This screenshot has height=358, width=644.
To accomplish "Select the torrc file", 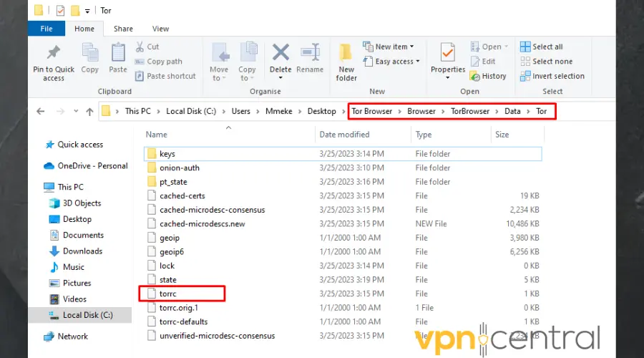I will click(x=170, y=294).
